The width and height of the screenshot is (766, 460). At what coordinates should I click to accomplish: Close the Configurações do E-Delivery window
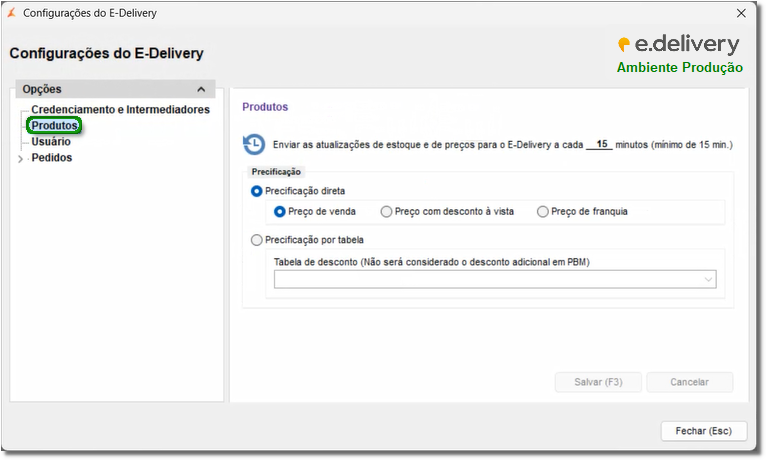click(x=741, y=14)
